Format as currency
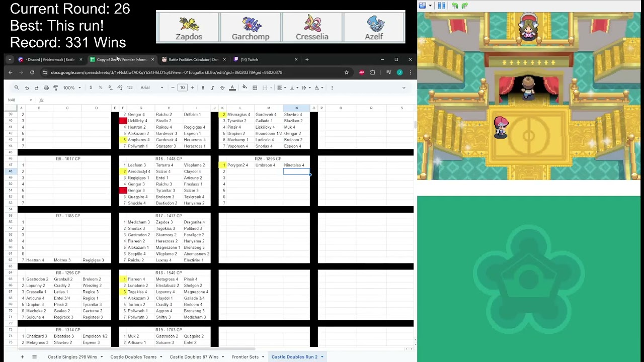Viewport: 644px width, 362px height. pyautogui.click(x=91, y=87)
